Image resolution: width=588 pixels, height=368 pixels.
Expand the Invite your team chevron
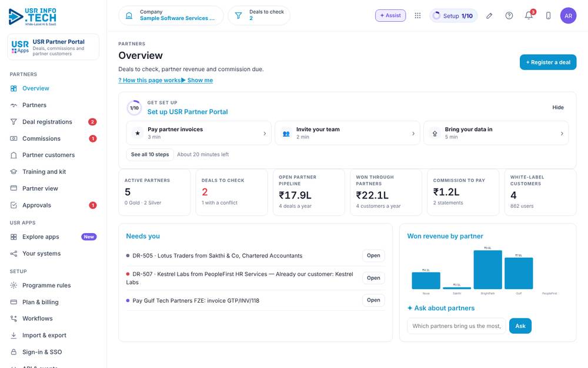pyautogui.click(x=413, y=133)
